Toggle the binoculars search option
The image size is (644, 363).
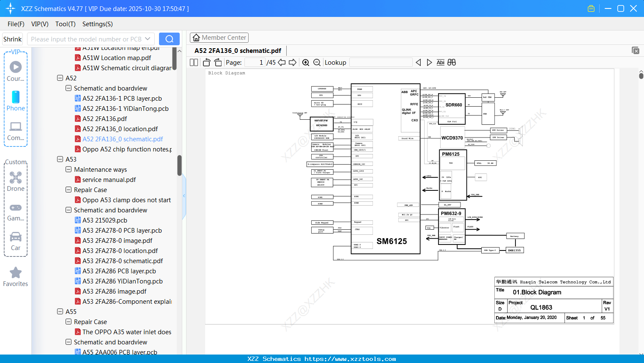coord(451,62)
